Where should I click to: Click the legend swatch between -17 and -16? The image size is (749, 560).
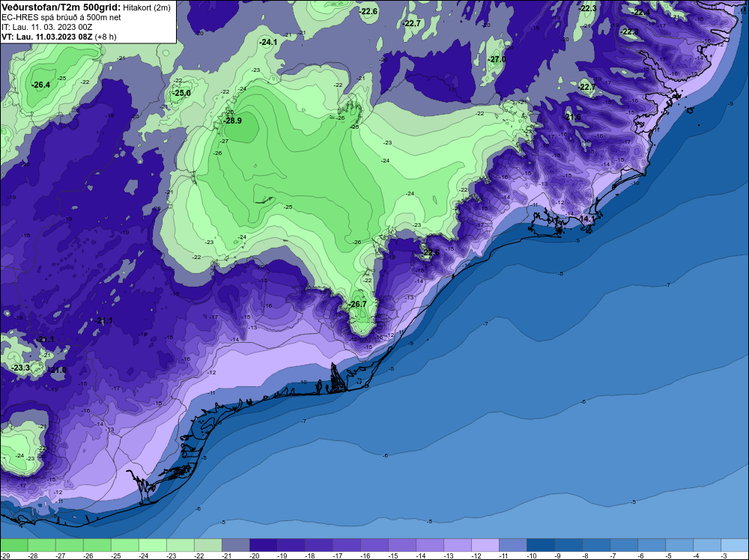tap(347, 545)
